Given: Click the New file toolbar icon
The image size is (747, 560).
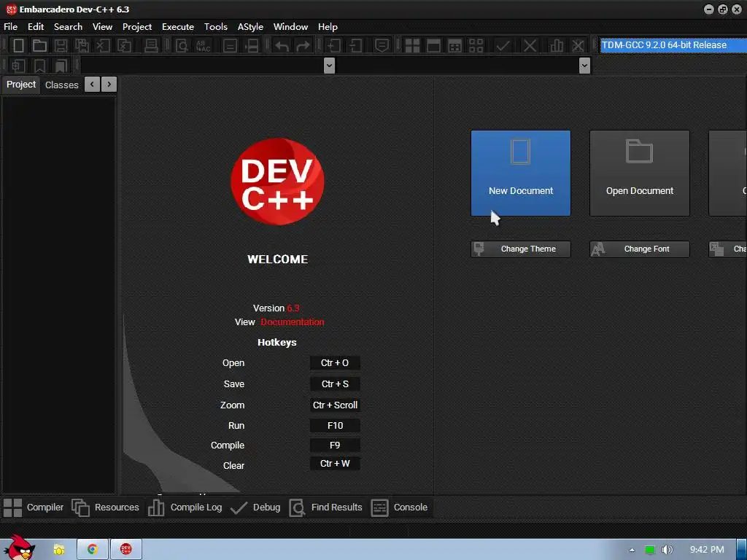Looking at the screenshot, I should (18, 46).
